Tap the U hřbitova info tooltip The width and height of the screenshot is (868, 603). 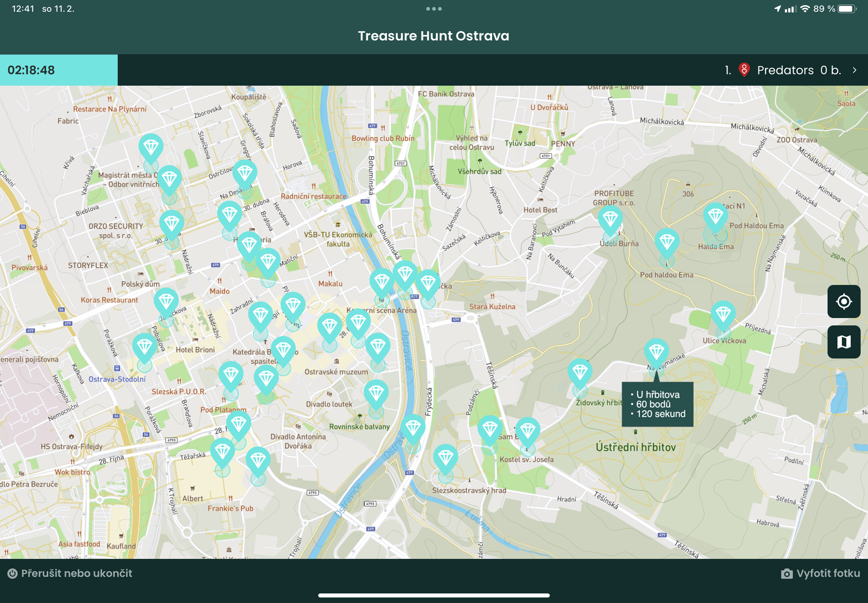coord(657,404)
